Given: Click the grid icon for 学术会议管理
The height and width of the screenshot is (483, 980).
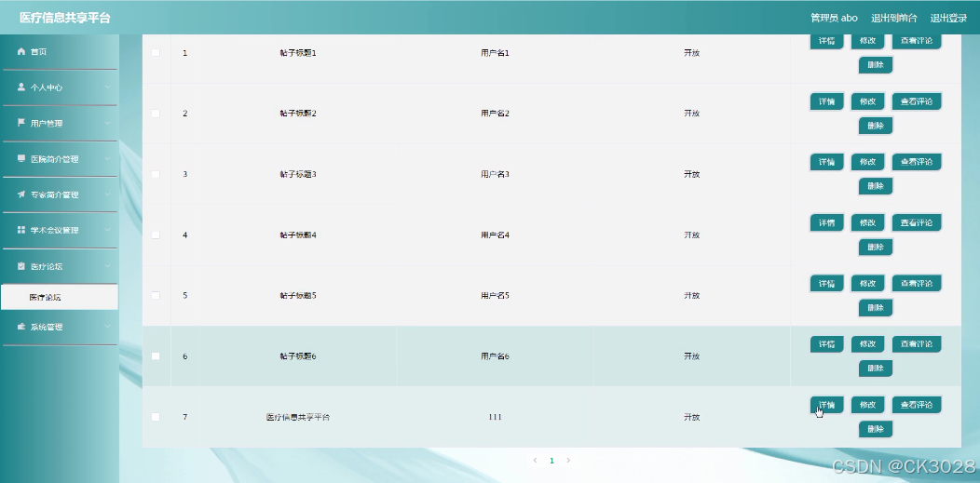Looking at the screenshot, I should (21, 230).
